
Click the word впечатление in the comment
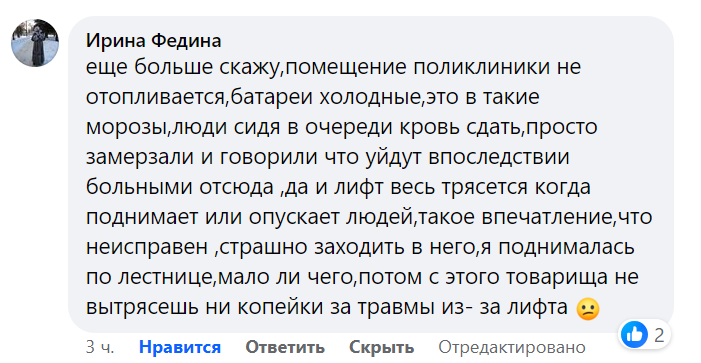coord(547,217)
